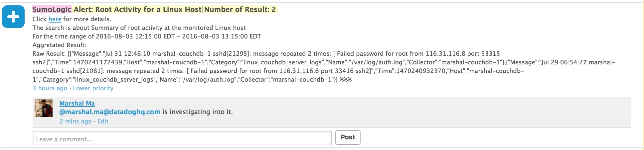
Task: Click the highlighted SumoLogic label
Action: [52, 10]
